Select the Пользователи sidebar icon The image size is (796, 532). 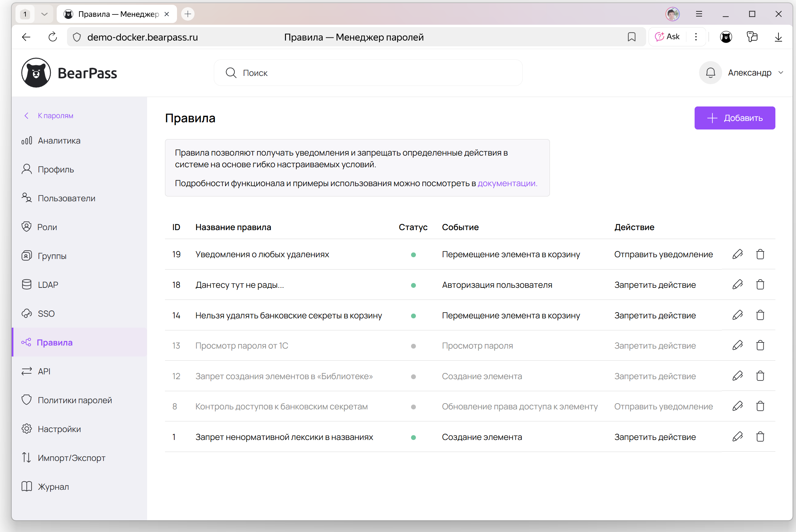point(27,198)
